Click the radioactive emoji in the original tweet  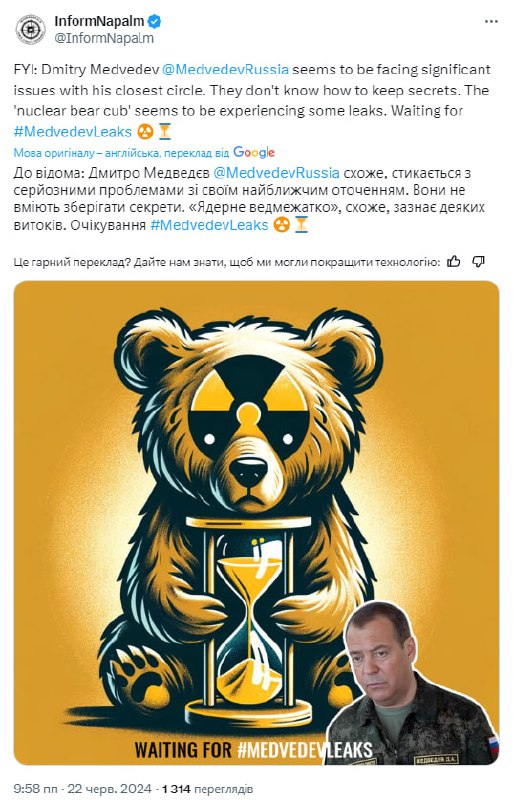coord(145,132)
